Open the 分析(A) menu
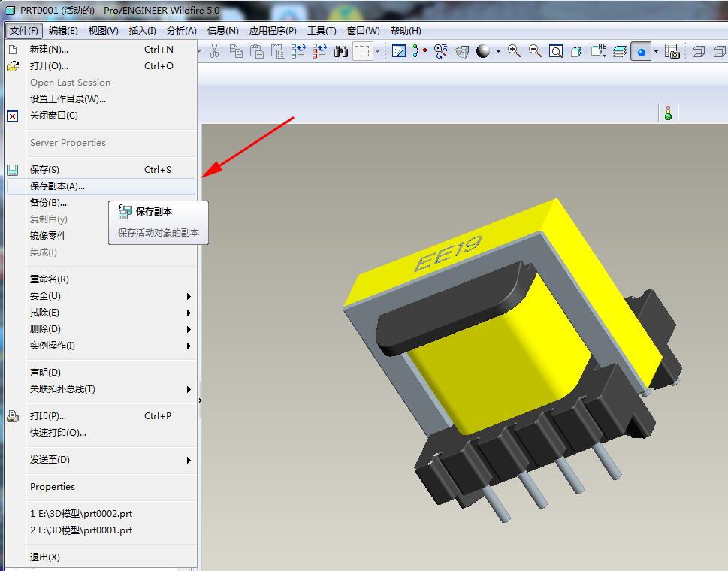This screenshot has height=571, width=728. coord(182,31)
